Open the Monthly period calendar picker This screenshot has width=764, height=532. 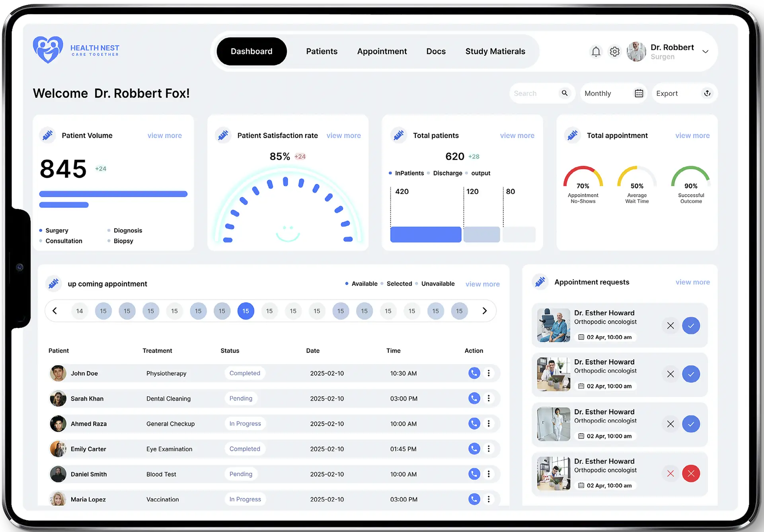tap(639, 93)
